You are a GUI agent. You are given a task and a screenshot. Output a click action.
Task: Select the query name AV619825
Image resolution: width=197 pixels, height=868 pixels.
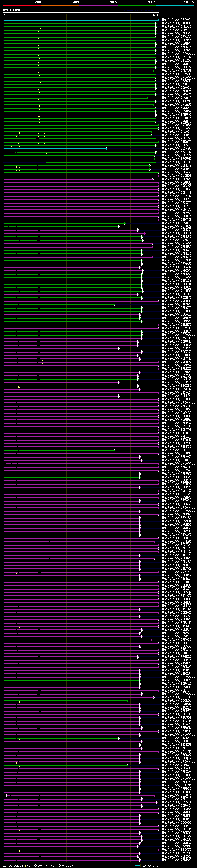point(11,10)
